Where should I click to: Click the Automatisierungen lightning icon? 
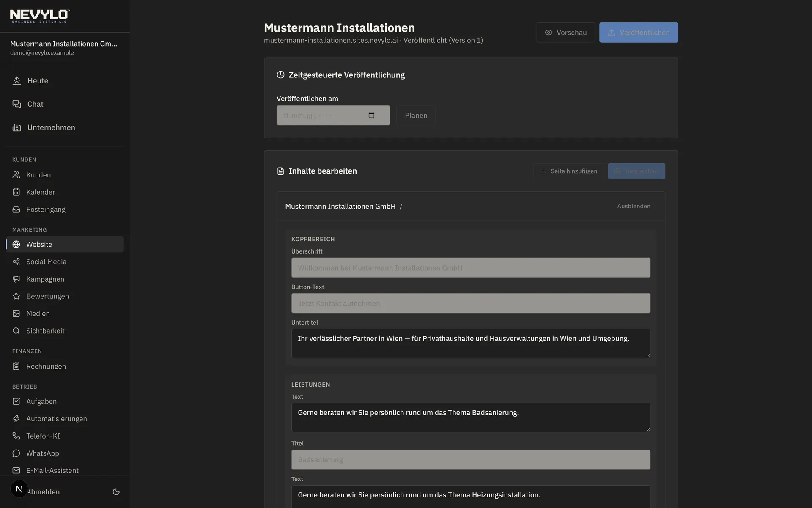pos(16,419)
